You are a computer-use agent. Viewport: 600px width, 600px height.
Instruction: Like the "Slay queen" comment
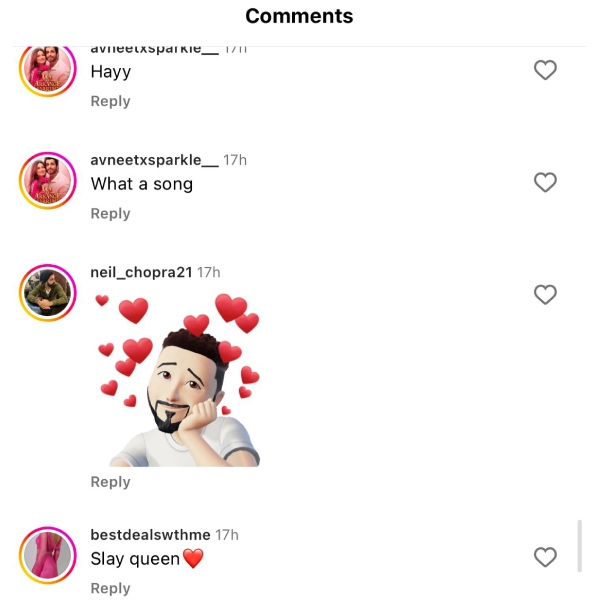545,557
